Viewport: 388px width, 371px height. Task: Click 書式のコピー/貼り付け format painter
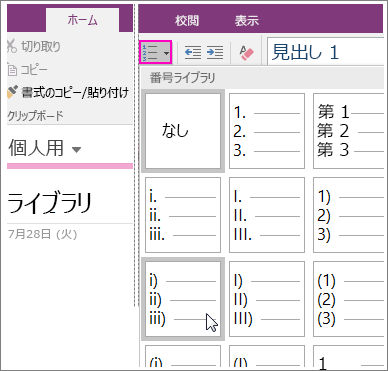pyautogui.click(x=75, y=92)
